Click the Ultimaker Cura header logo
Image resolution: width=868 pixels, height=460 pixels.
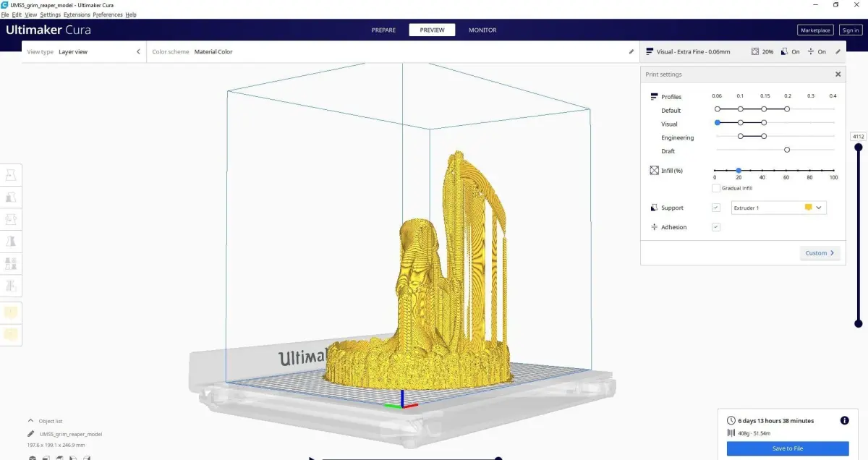point(48,30)
